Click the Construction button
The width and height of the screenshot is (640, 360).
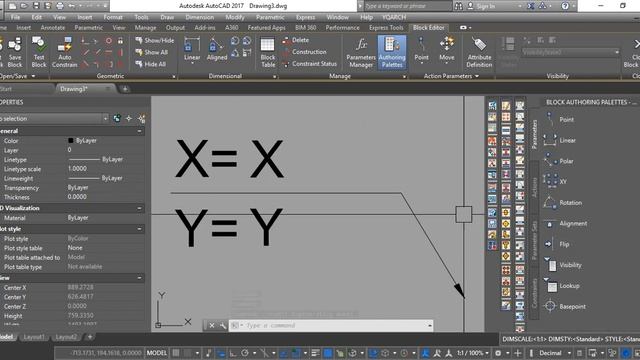coord(304,52)
